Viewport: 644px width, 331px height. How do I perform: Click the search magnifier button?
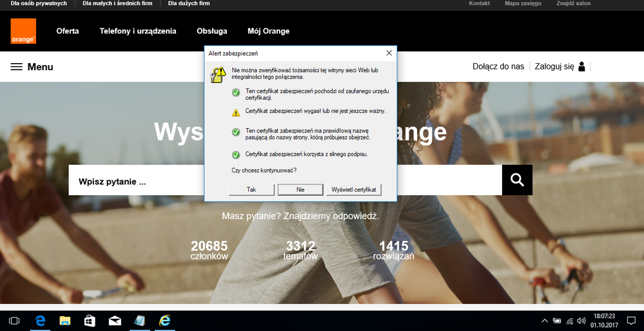pos(517,180)
